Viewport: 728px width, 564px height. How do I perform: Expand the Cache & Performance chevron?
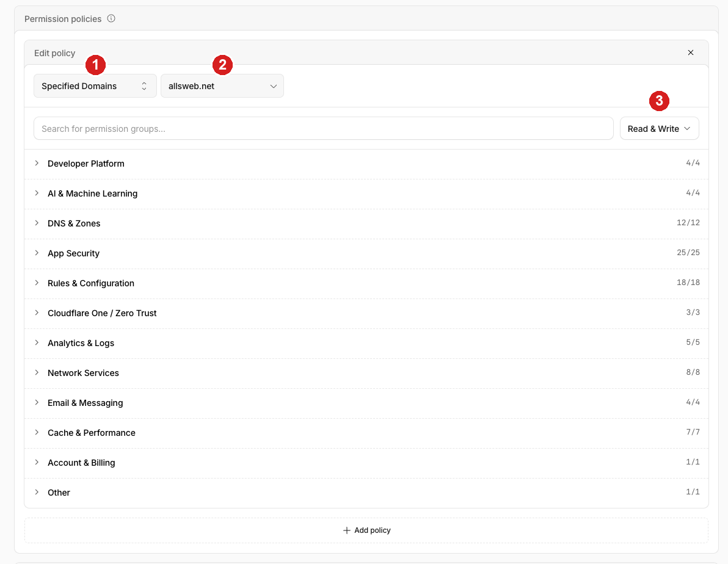[x=37, y=433]
